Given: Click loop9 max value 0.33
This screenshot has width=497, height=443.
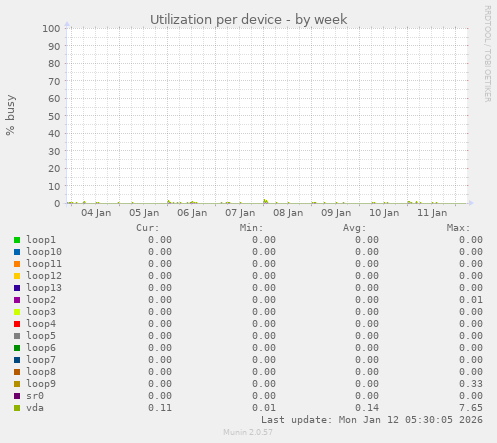Looking at the screenshot, I should (x=471, y=384).
